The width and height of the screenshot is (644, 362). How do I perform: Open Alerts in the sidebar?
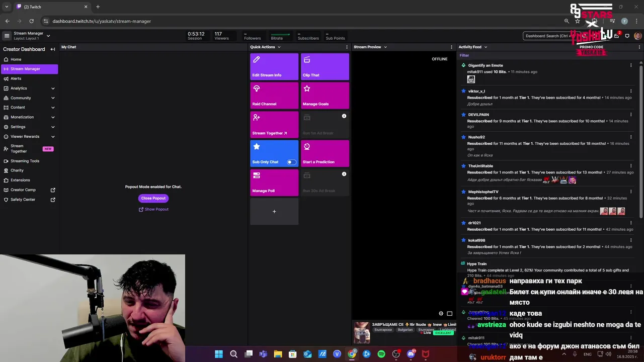29,78
